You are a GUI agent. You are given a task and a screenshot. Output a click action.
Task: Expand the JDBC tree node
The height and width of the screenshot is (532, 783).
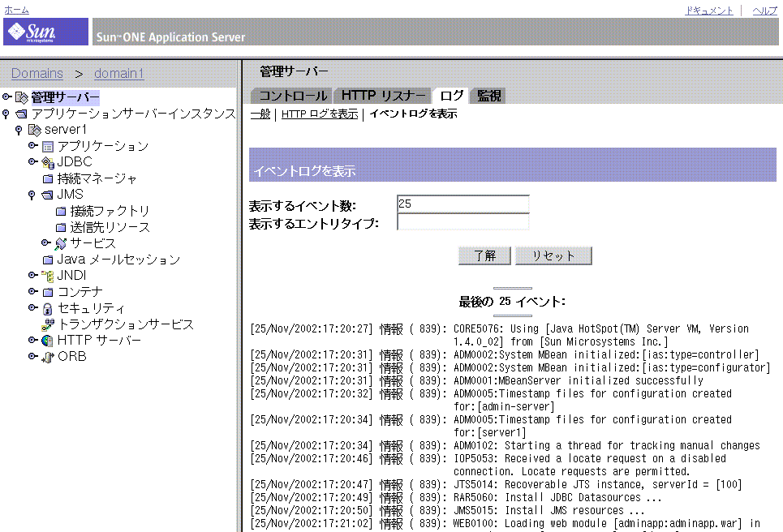[33, 161]
